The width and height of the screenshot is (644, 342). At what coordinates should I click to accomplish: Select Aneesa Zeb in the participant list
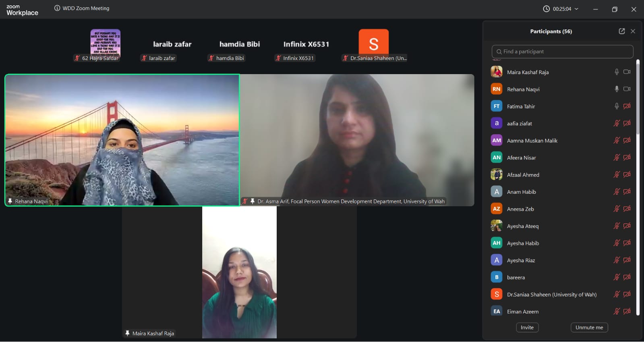(520, 209)
